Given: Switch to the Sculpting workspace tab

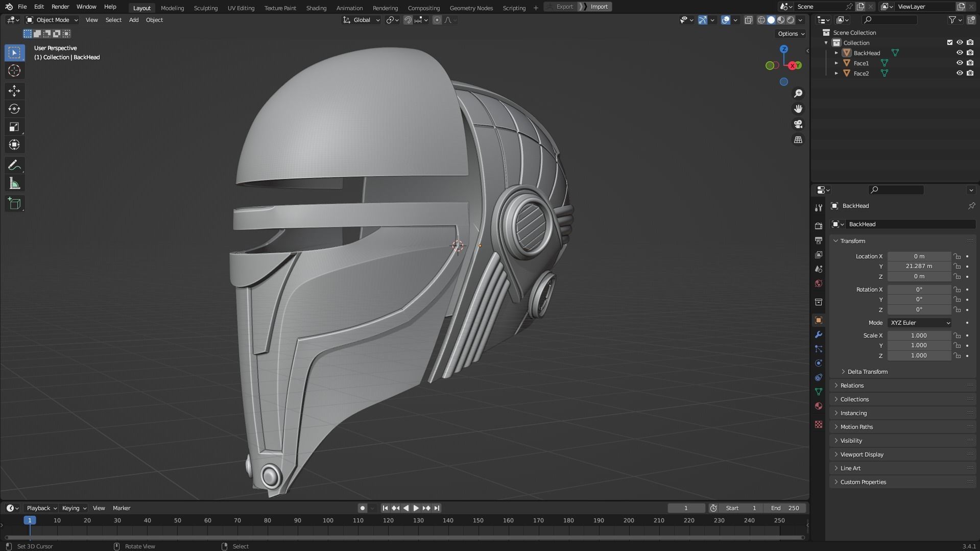Looking at the screenshot, I should coord(205,8).
